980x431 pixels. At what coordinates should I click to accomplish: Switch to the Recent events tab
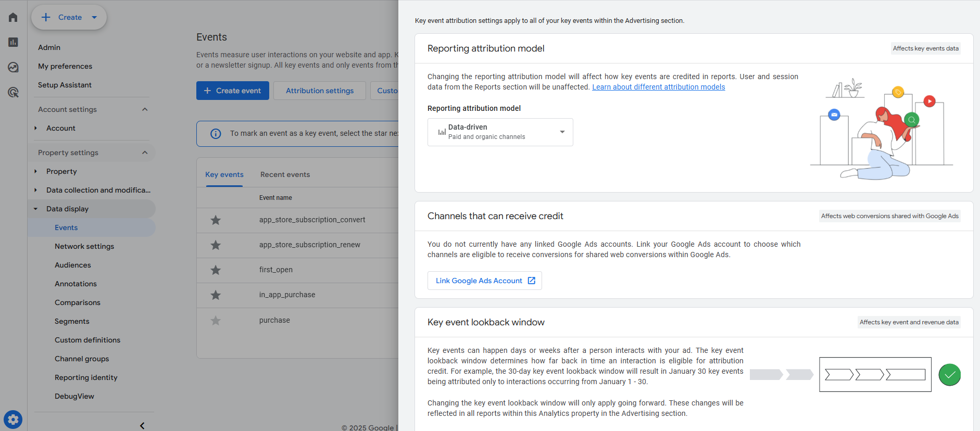(285, 174)
